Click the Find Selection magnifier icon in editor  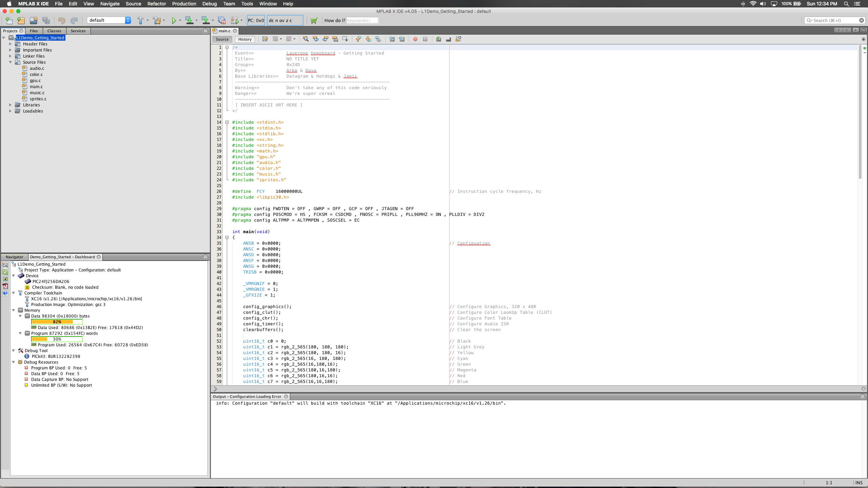(x=305, y=39)
